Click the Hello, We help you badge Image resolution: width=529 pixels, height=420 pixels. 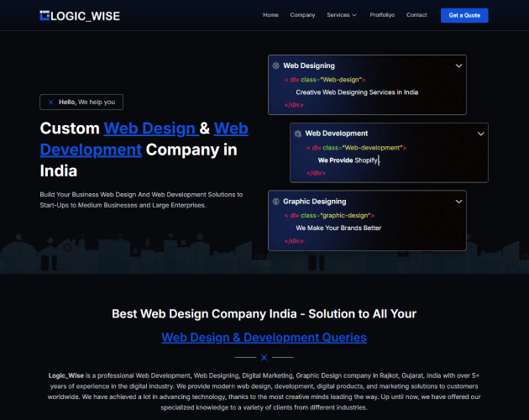pos(81,102)
